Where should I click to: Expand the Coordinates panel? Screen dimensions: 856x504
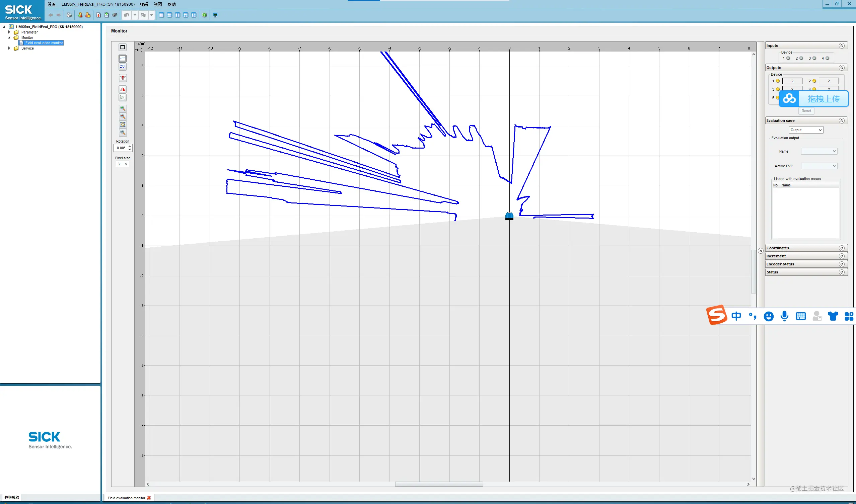pos(841,248)
